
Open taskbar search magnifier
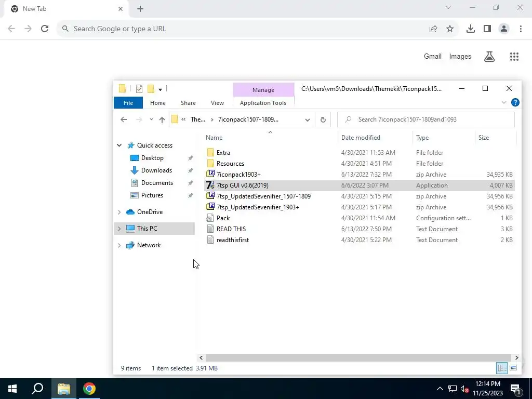37,389
